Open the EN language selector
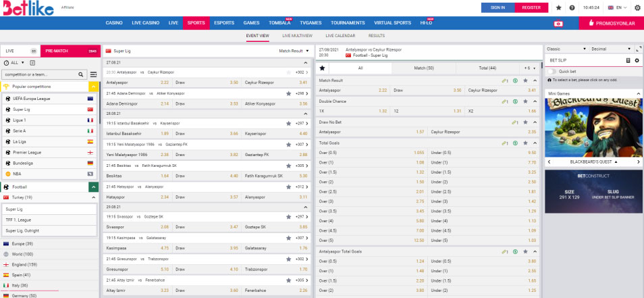 (617, 7)
